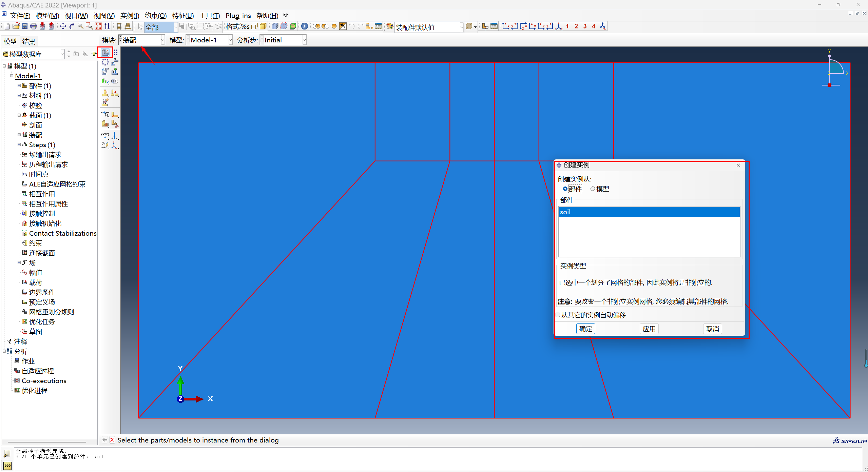Open the 模型(M) menu
Image resolution: width=868 pixels, height=472 pixels.
(x=47, y=16)
